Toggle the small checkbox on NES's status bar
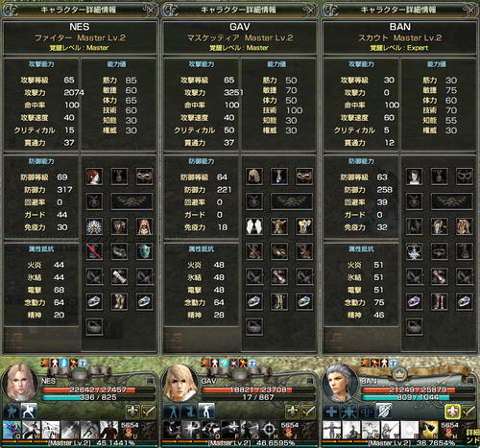480x448 pixels. pyautogui.click(x=150, y=381)
